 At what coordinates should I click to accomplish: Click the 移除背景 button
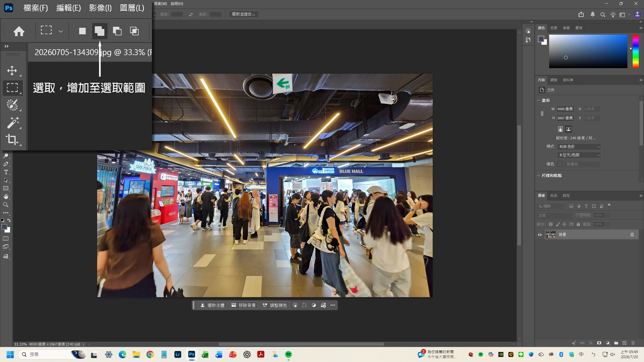coord(244,305)
